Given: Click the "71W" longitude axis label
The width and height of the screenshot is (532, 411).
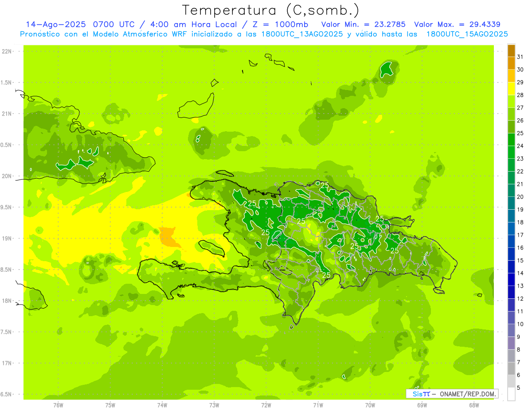Looking at the screenshot, I should tap(318, 405).
